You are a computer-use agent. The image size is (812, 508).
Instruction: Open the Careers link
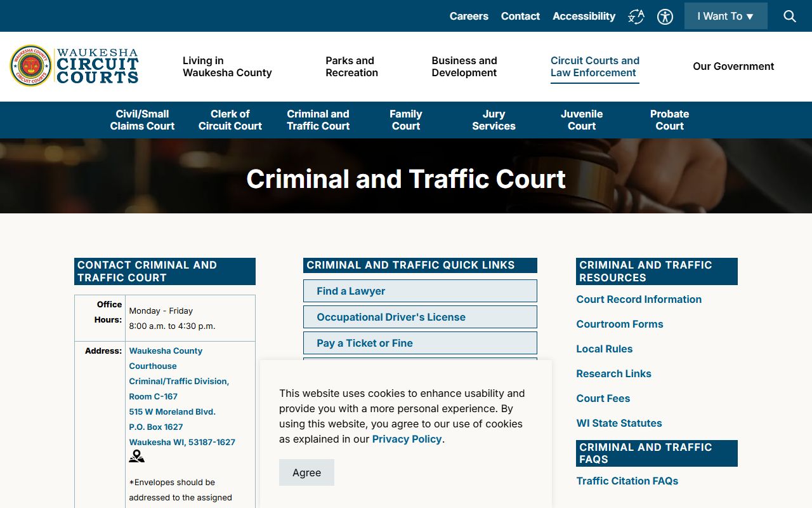(469, 16)
